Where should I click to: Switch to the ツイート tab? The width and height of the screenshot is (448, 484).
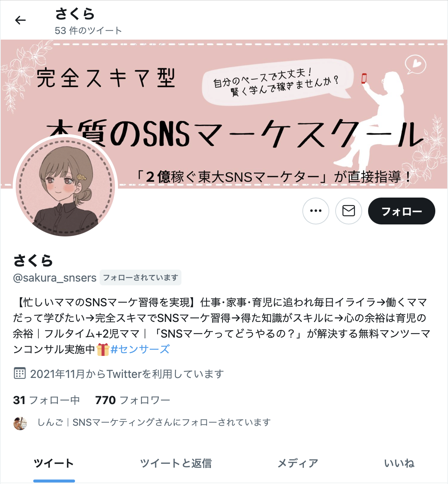click(54, 463)
